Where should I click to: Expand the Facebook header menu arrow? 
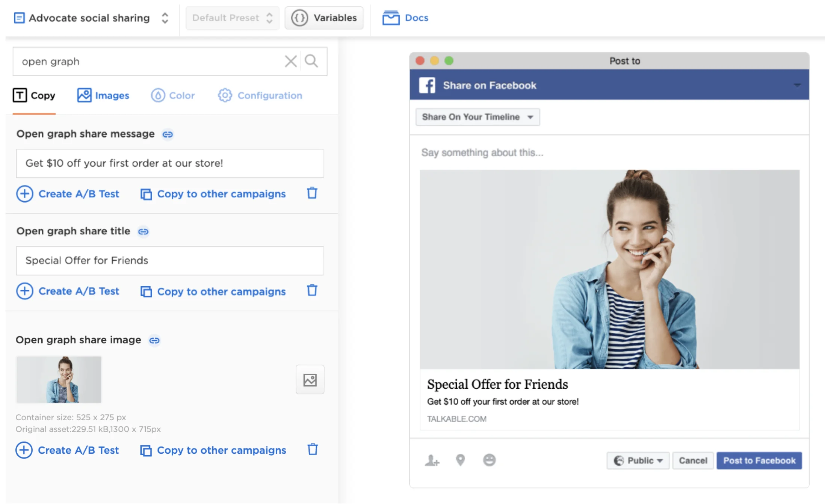[x=797, y=85]
